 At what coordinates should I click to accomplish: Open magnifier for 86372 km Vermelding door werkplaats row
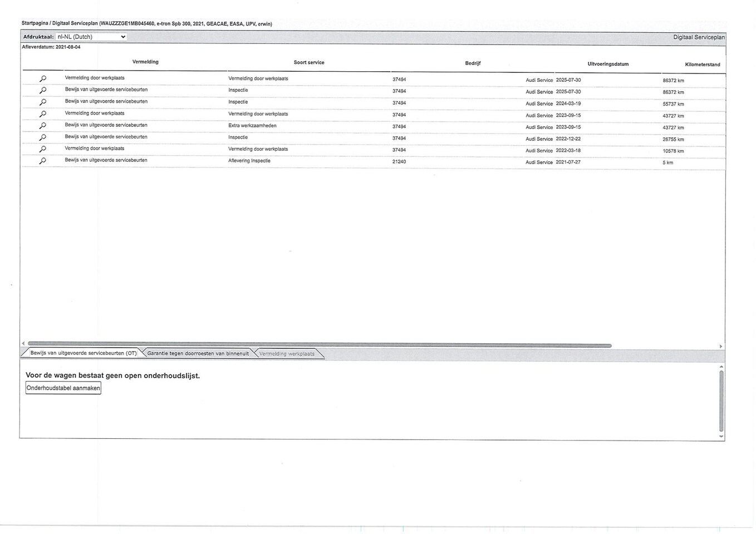point(43,78)
